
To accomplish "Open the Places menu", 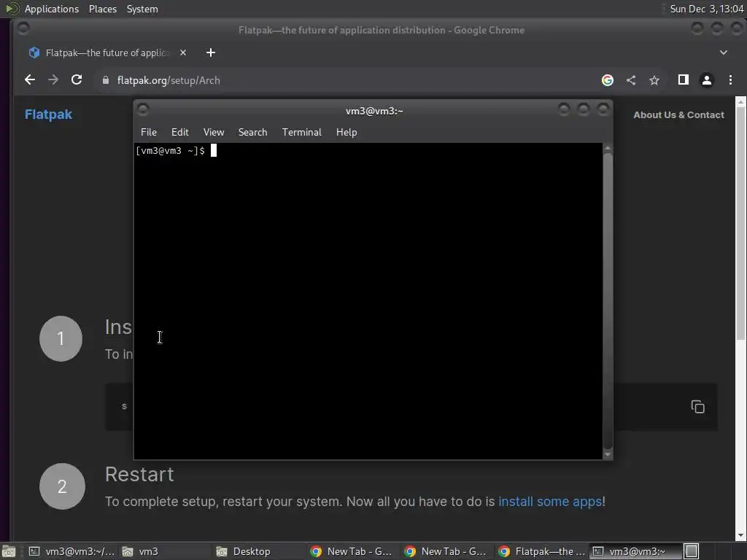I will click(102, 9).
